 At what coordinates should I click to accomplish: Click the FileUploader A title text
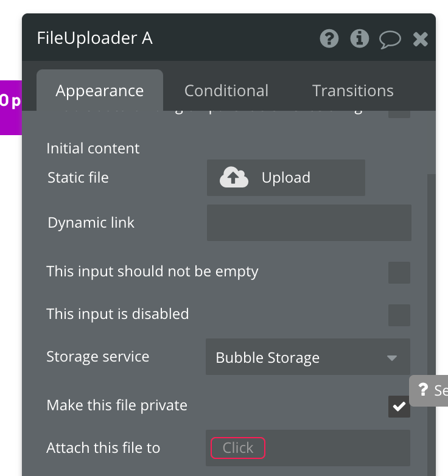(95, 38)
